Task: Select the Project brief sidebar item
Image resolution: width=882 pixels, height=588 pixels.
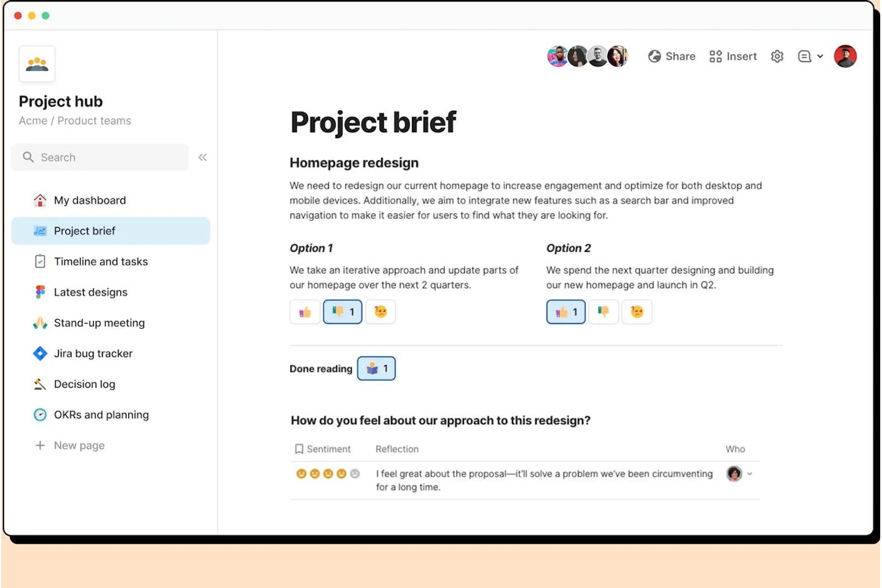Action: tap(85, 231)
